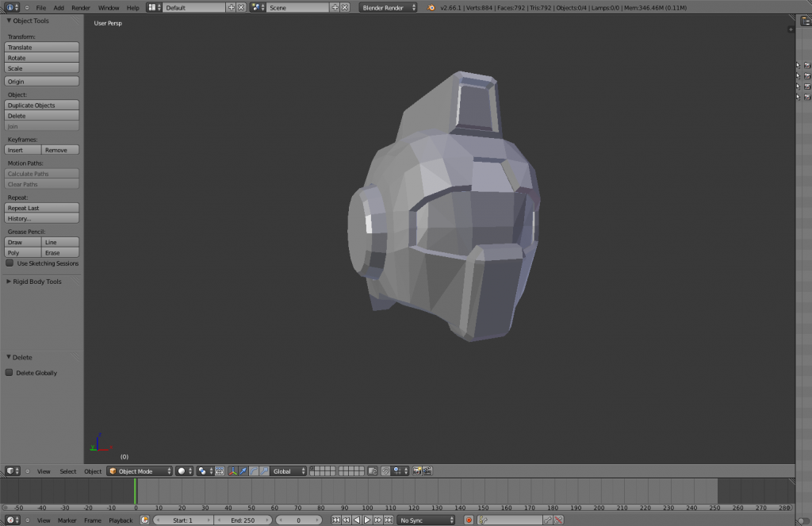Enable the Use Sketching Sessions checkbox
Screen dimensions: 812x526
pyautogui.click(x=10, y=263)
